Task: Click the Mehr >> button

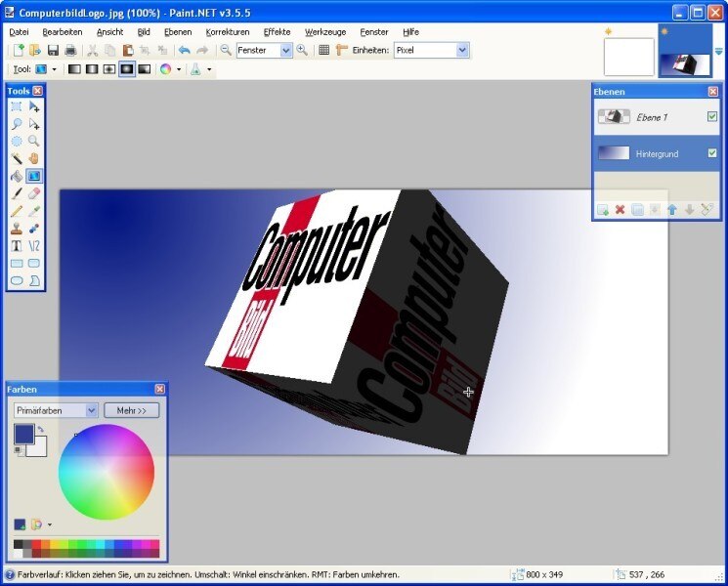Action: (x=131, y=411)
